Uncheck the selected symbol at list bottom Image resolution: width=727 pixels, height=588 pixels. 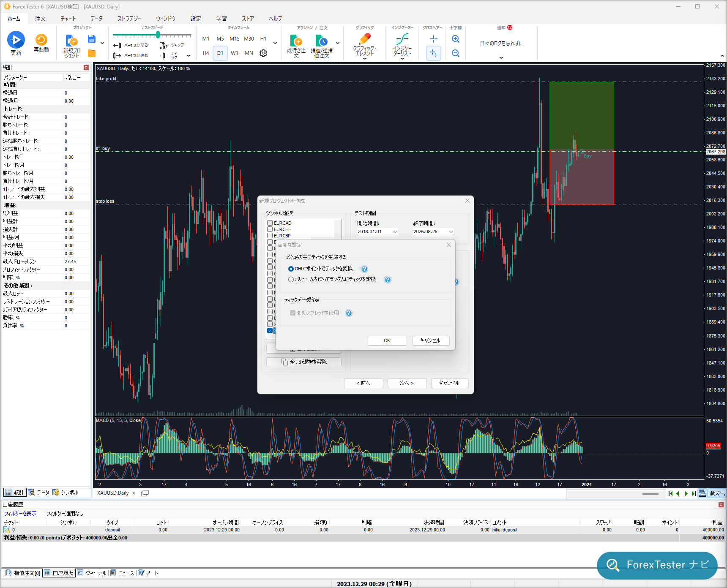[x=270, y=331]
